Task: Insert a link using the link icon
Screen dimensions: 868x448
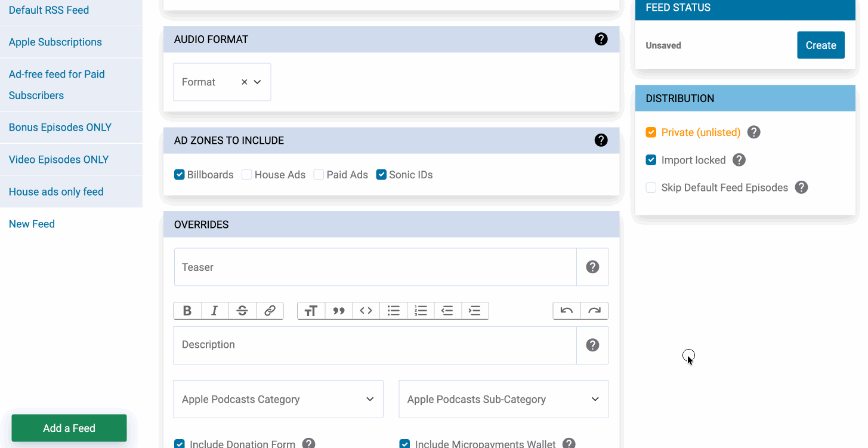Action: click(x=270, y=311)
